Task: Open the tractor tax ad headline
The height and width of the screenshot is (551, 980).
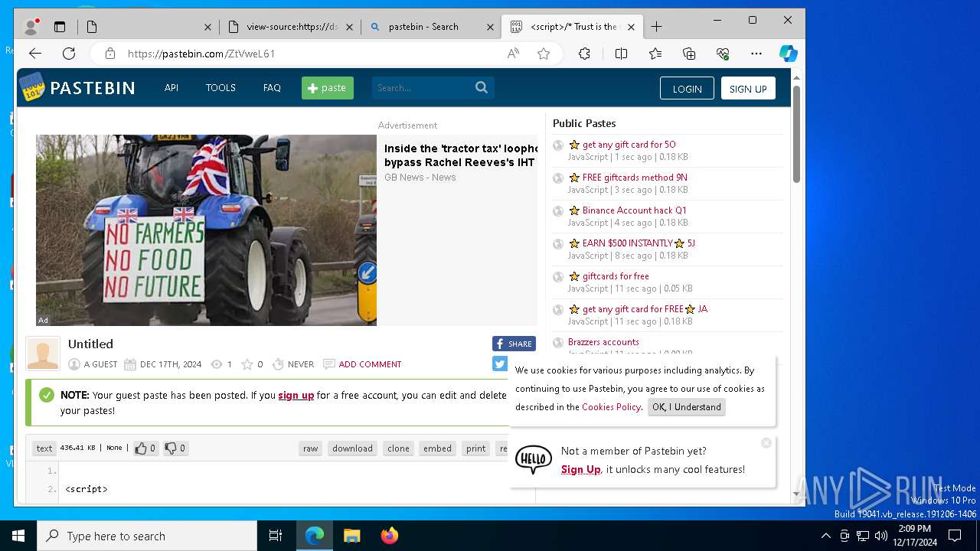Action: tap(461, 155)
